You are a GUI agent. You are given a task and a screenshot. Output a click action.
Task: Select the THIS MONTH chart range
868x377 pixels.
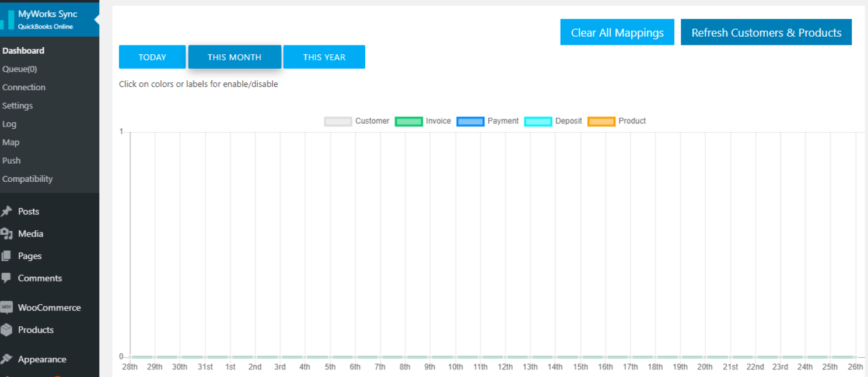(235, 57)
